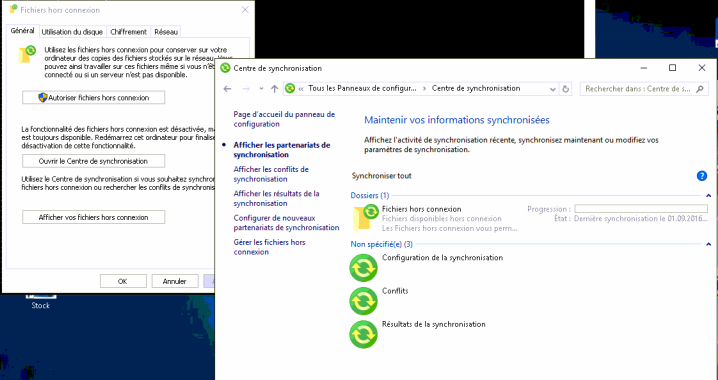This screenshot has height=380, width=718.
Task: Collapse the Dossiers (1) group
Action: pyautogui.click(x=708, y=195)
